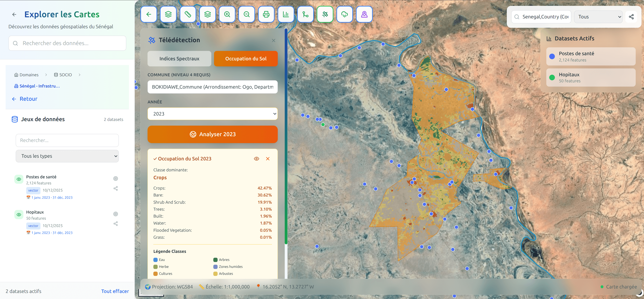Select the purple geolocation marker tool
This screenshot has height=299, width=644.
click(364, 14)
